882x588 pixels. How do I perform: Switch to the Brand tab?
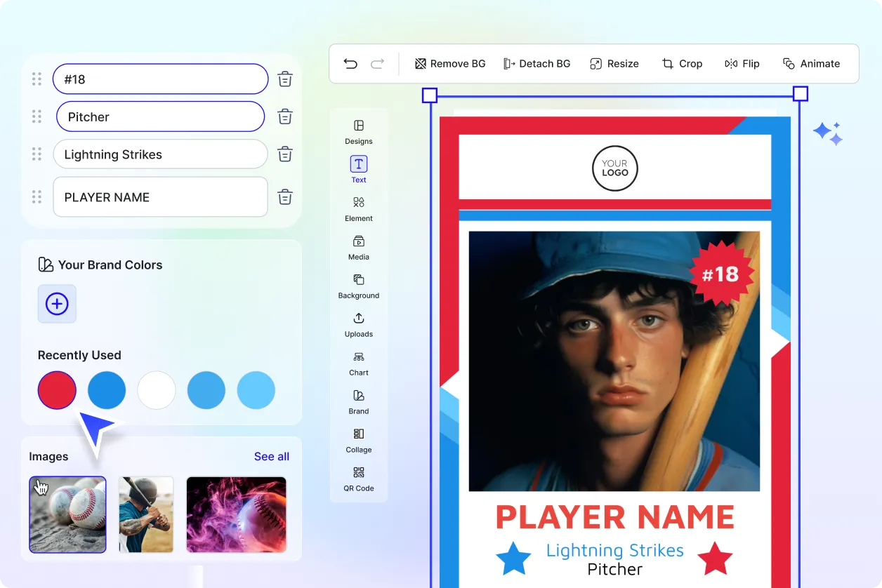[358, 401]
